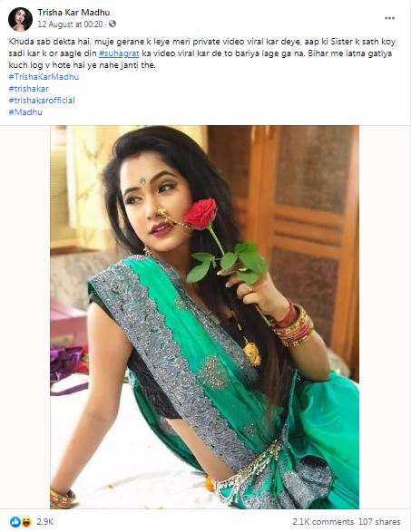Screen dimensions: 411x532
Task: Open the #TrishaKarMadhu hashtag
Action: click(x=44, y=77)
